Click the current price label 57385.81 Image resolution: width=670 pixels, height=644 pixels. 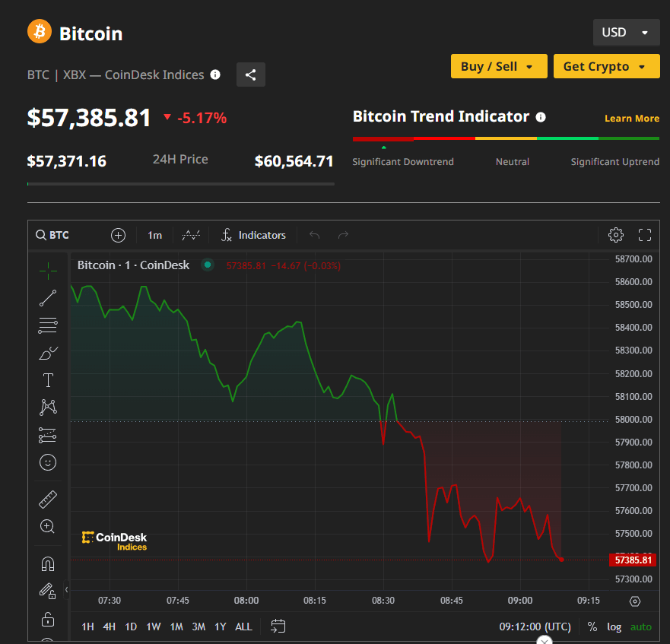[633, 560]
